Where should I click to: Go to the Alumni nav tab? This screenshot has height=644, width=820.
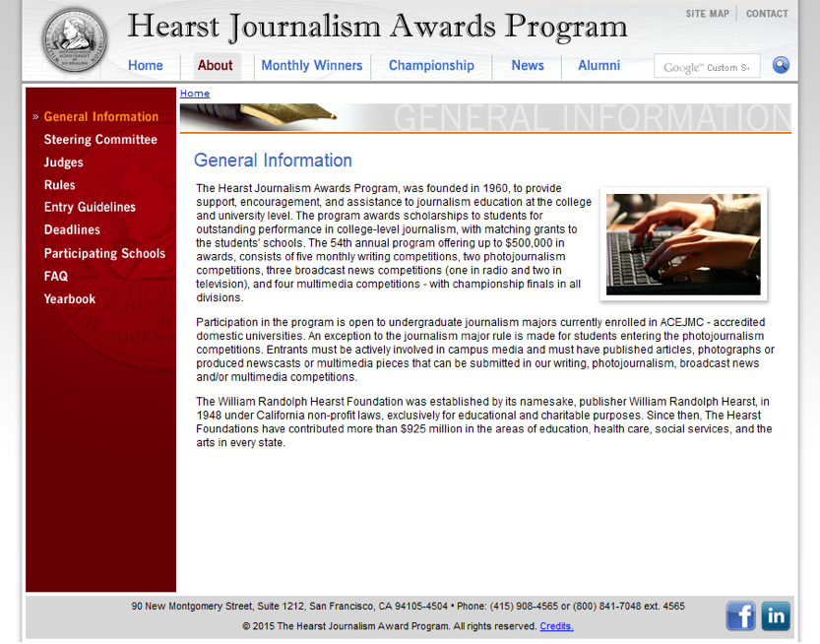pos(599,65)
